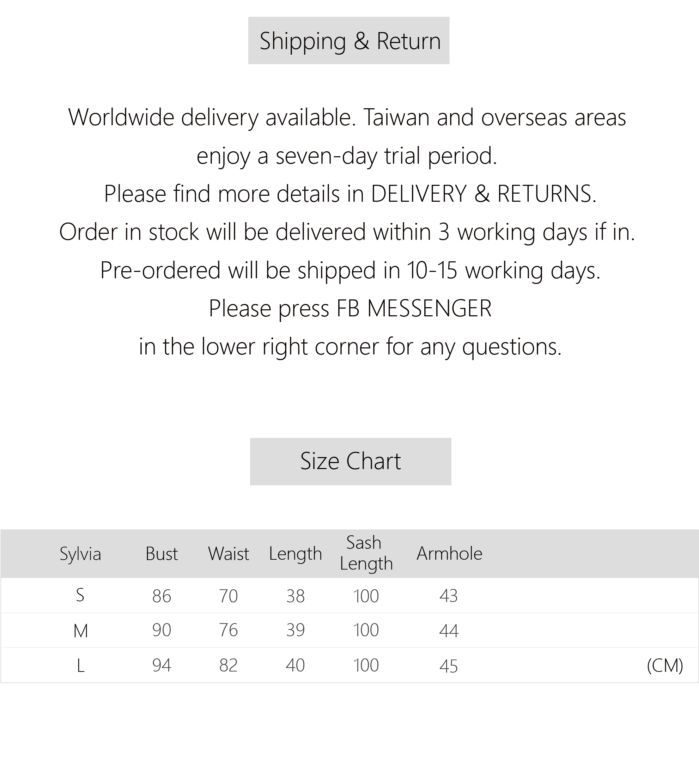This screenshot has width=699, height=784.
Task: Click the FB MESSENGER text
Action: [414, 309]
